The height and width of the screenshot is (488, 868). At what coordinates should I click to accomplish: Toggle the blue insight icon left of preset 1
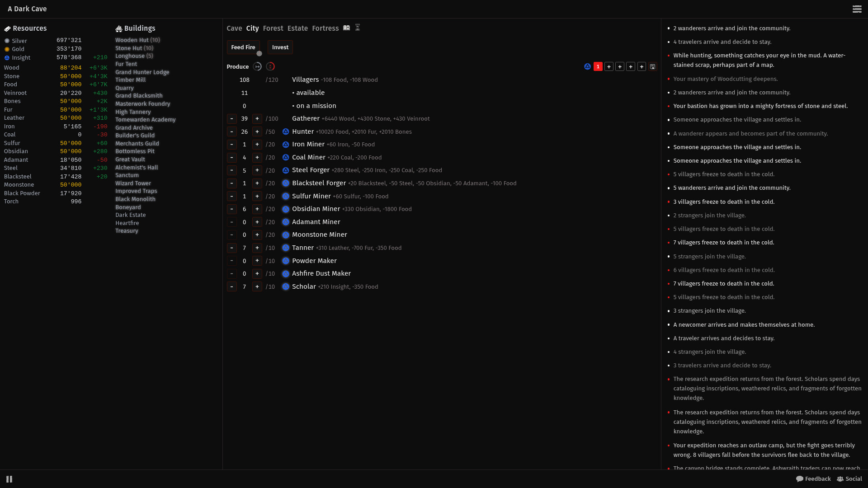tap(587, 66)
